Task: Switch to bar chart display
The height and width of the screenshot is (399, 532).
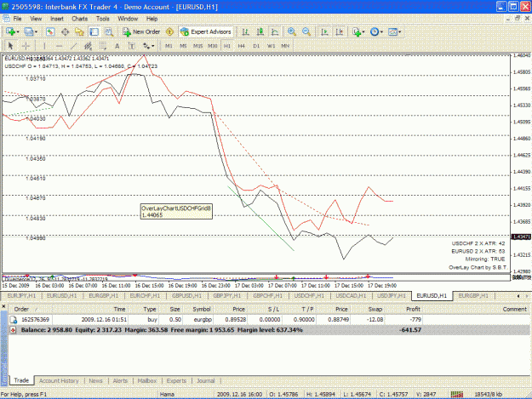Action: (x=246, y=31)
